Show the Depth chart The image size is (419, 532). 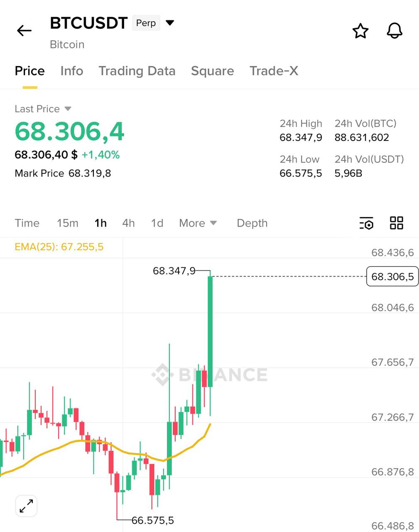pyautogui.click(x=252, y=223)
